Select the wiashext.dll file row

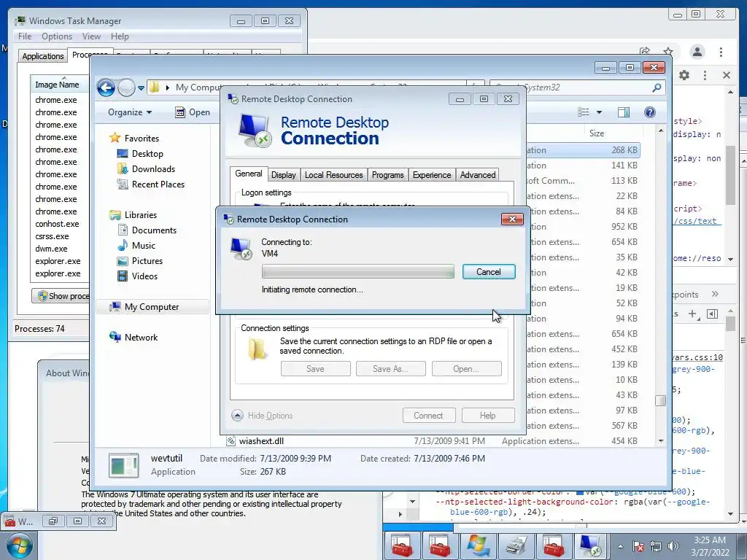pyautogui.click(x=432, y=441)
